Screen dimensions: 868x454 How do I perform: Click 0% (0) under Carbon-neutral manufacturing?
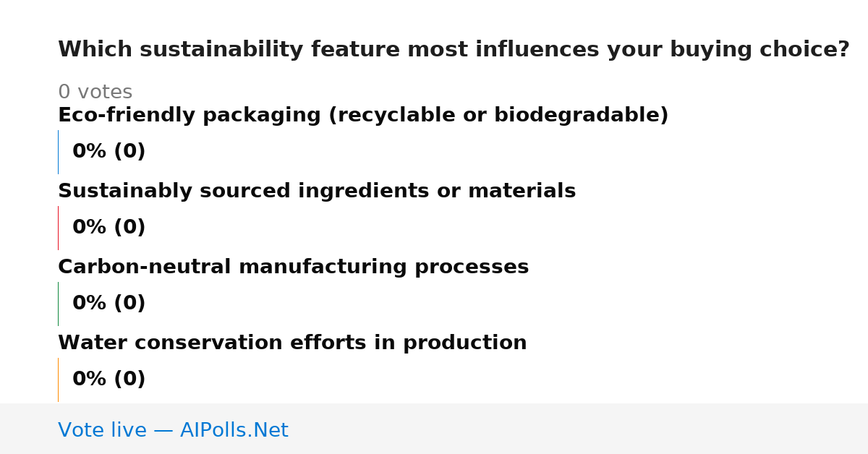109,304
